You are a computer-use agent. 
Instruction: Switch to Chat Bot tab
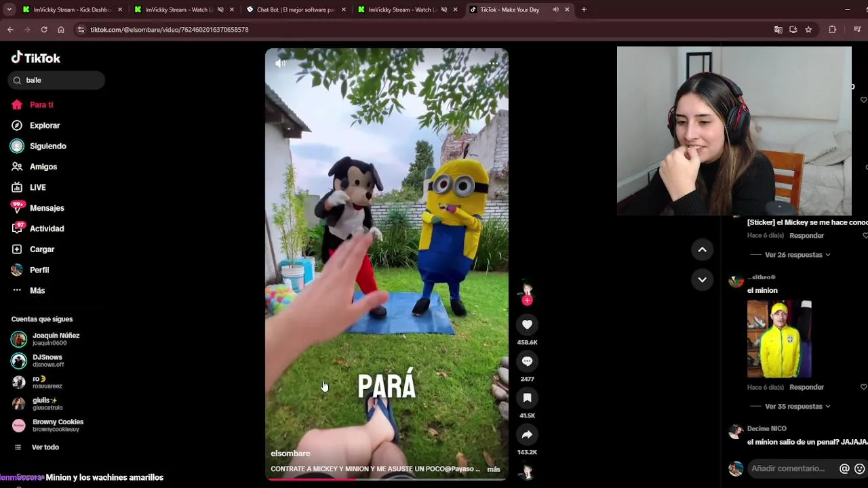point(296,9)
